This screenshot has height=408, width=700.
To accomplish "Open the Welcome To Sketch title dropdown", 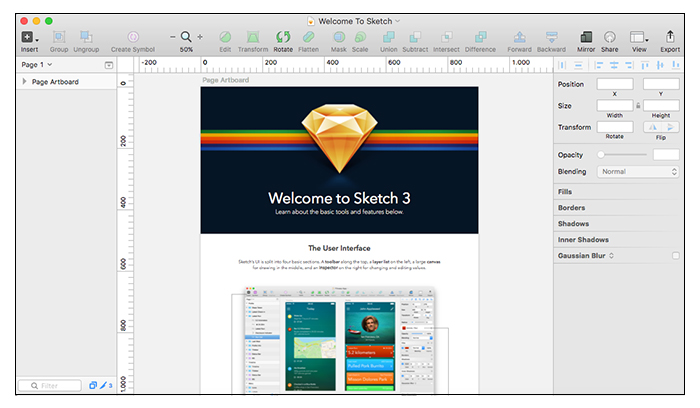I will (397, 21).
